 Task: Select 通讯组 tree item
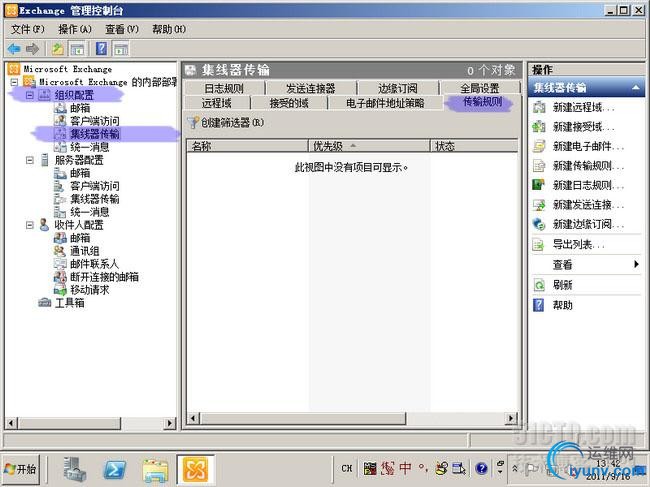(x=85, y=251)
